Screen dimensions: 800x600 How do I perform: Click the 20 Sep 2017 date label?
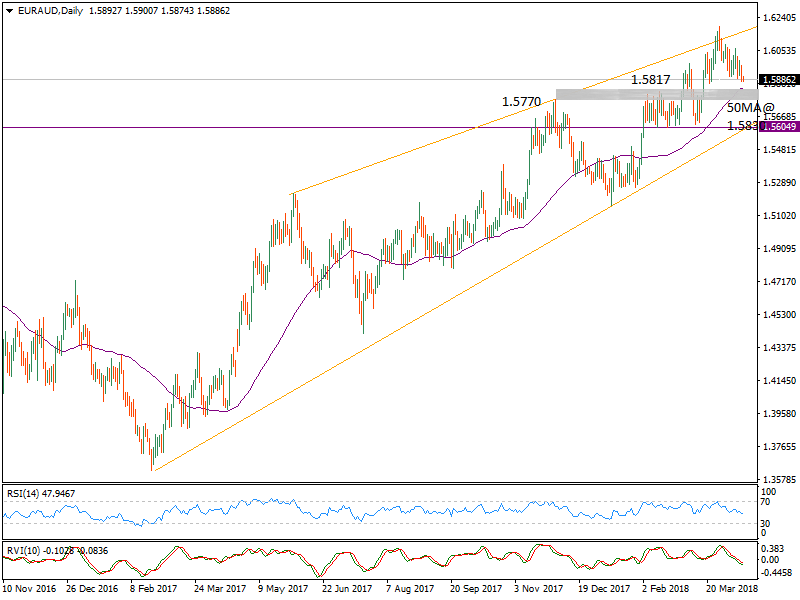pos(476,588)
